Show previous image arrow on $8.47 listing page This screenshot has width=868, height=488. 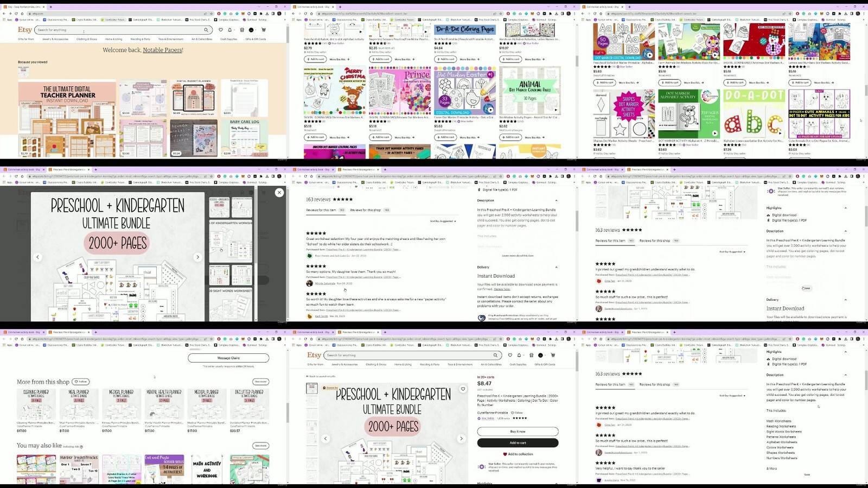pos(325,439)
